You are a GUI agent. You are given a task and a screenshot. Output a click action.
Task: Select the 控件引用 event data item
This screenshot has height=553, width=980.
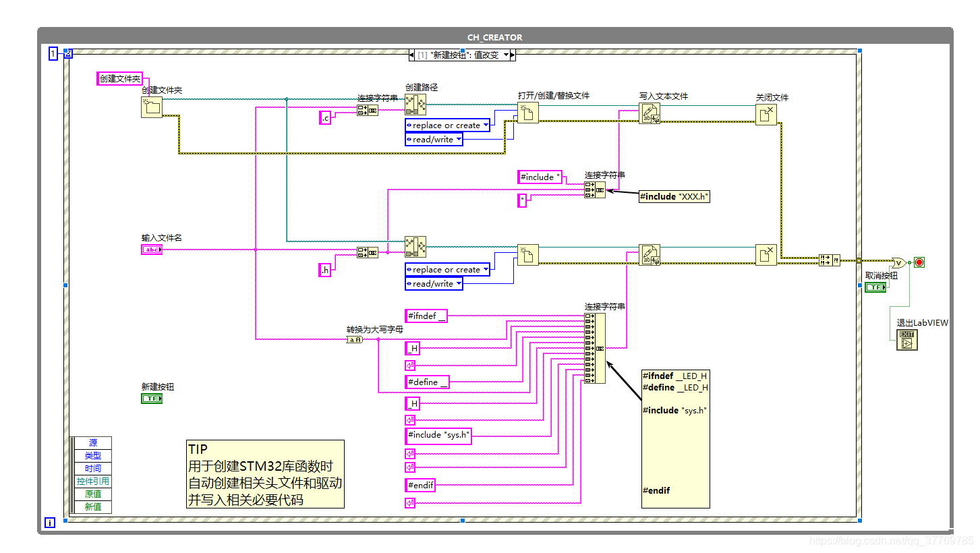(93, 482)
